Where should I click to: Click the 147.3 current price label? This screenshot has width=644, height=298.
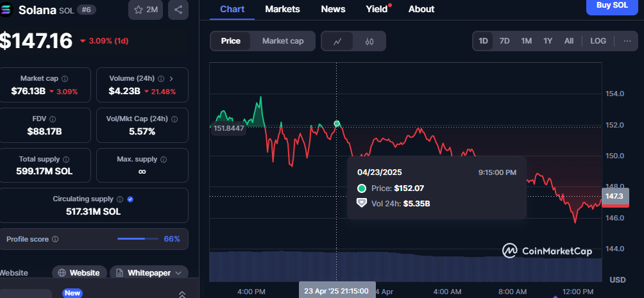614,197
